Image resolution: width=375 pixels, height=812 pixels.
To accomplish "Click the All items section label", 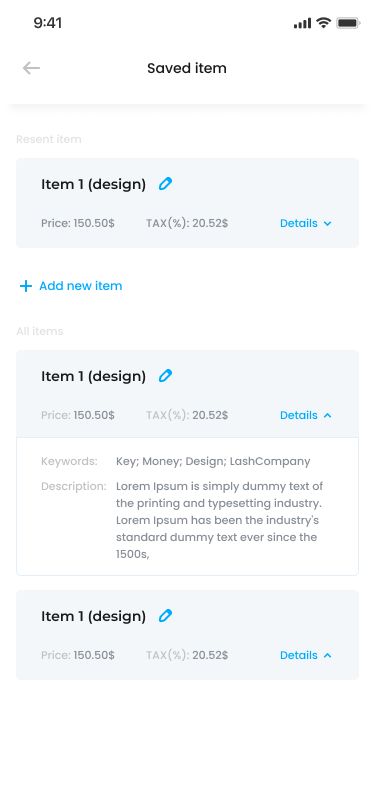I will coord(40,331).
